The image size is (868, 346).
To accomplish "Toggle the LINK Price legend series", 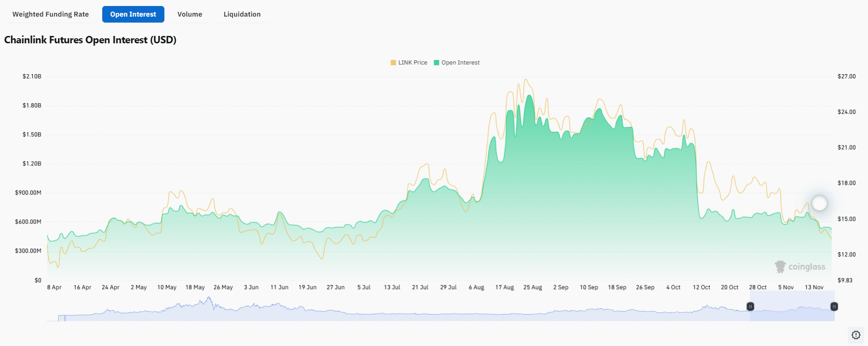I will pos(413,63).
